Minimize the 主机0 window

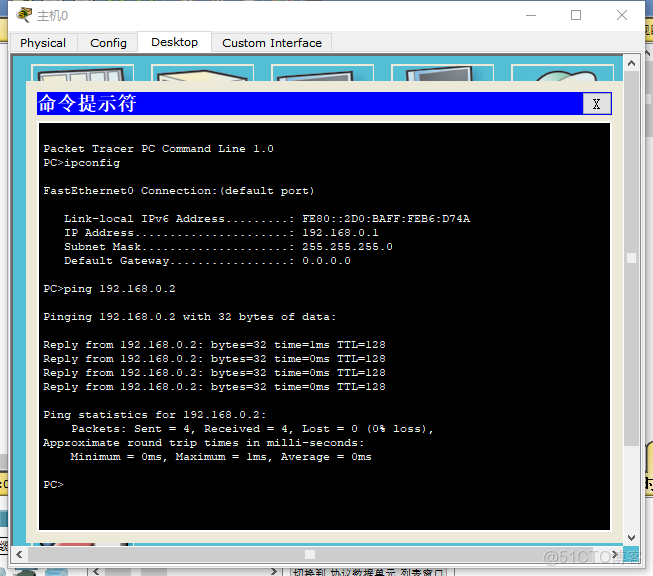(531, 15)
